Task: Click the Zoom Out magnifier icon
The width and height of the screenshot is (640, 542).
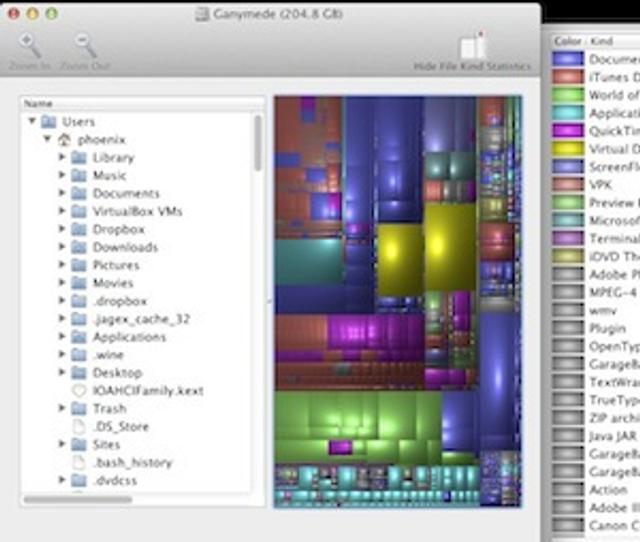Action: coord(86,45)
